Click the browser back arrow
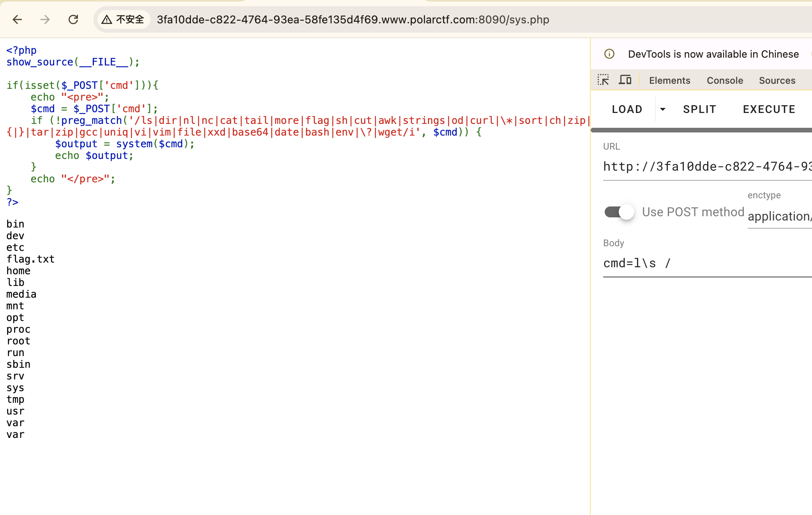 pyautogui.click(x=17, y=19)
